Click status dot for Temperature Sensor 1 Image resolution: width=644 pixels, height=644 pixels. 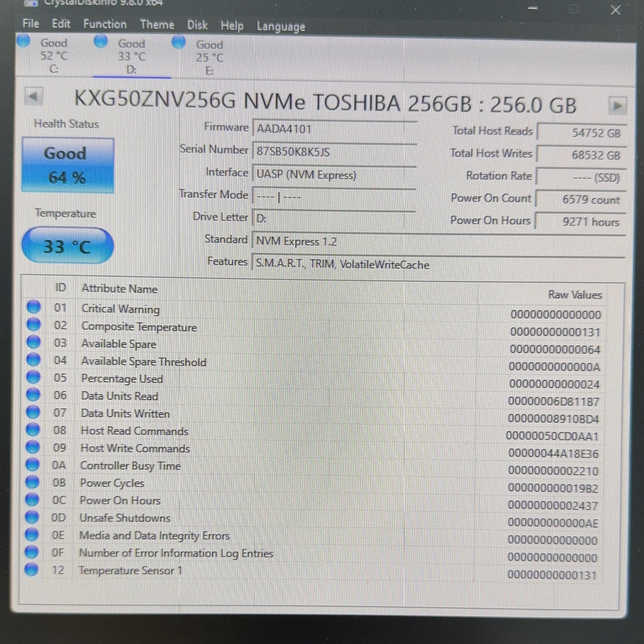[x=32, y=569]
